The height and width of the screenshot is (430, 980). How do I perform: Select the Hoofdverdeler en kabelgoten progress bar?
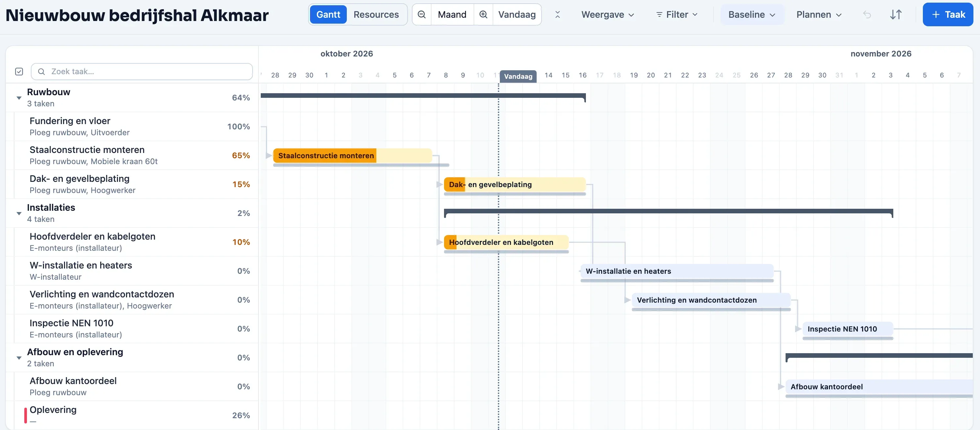(506, 242)
